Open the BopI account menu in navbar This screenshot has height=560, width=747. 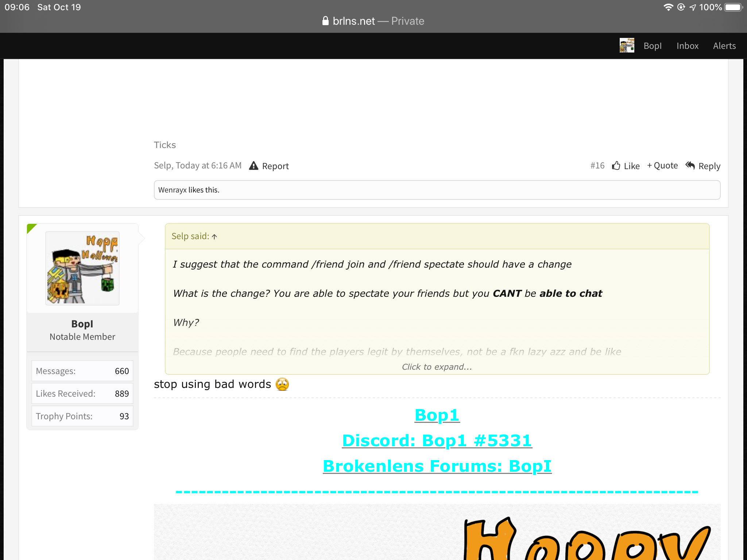(x=653, y=46)
